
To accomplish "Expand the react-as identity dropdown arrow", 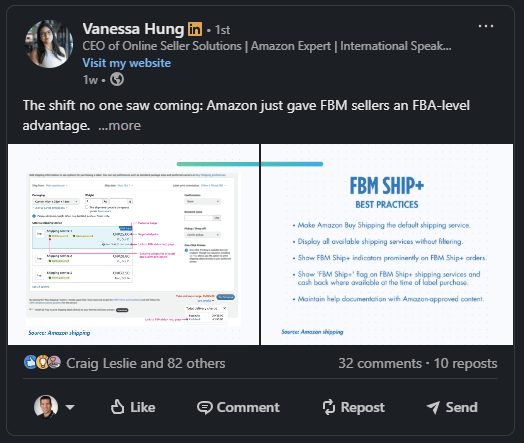I will [70, 407].
